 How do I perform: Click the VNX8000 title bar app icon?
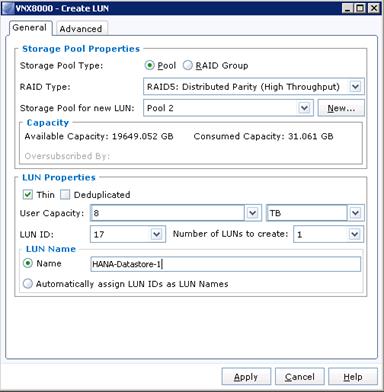pos(8,8)
